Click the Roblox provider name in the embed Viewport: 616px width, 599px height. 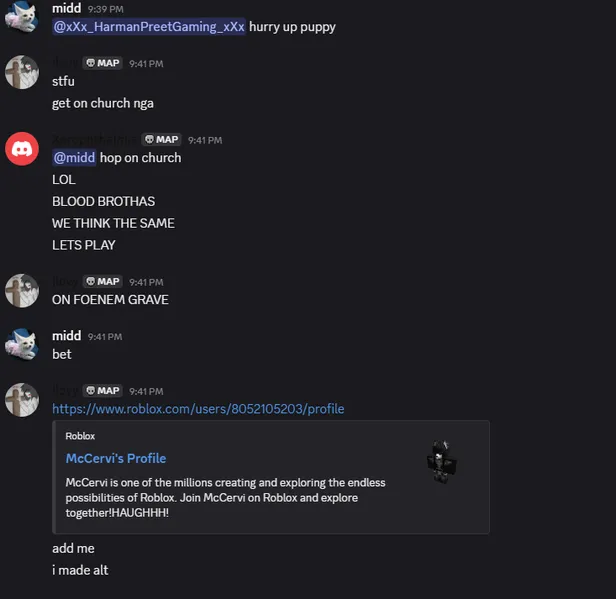[x=80, y=436]
